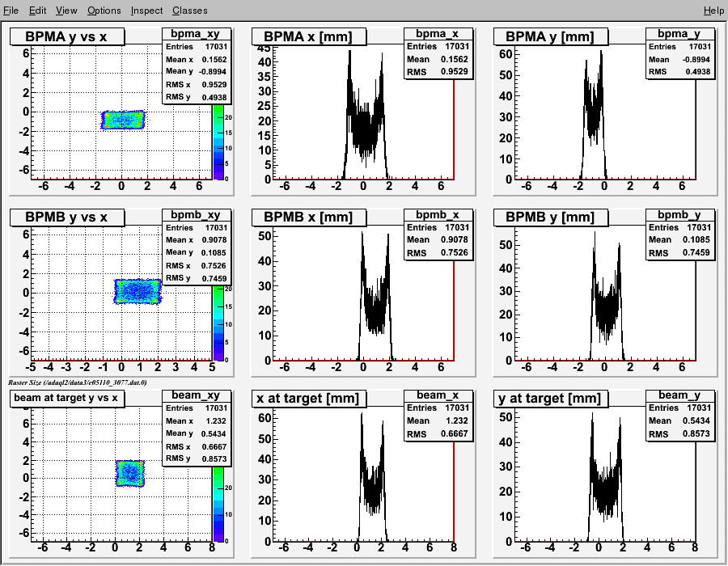Viewport: 728px width, 566px height.
Task: Click 'Mean x 1.232' in beam_xy stats
Action: tap(196, 420)
